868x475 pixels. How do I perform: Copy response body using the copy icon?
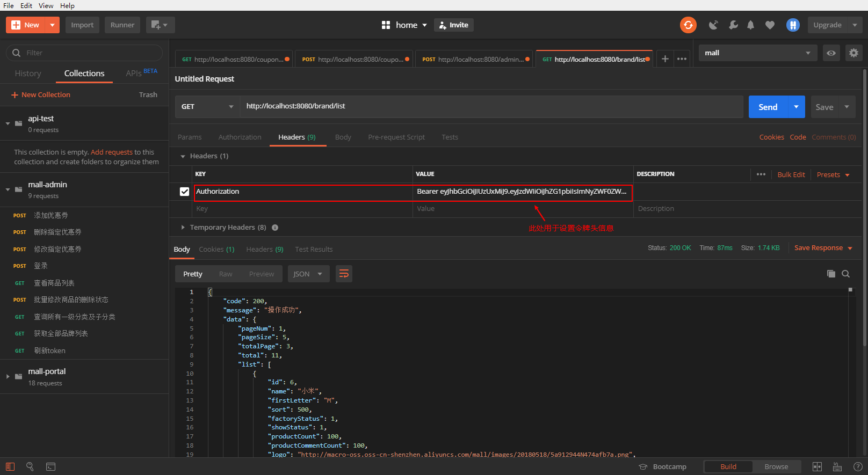[831, 274]
